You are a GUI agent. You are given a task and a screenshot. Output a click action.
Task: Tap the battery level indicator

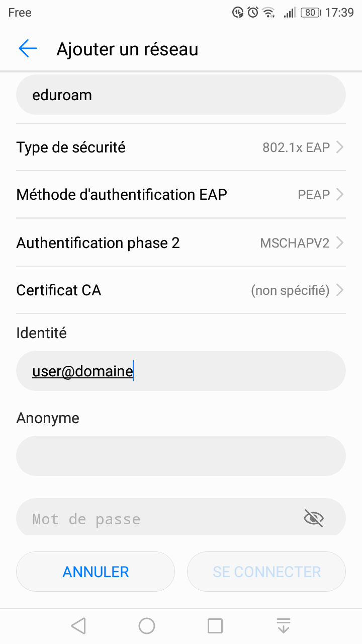311,13
